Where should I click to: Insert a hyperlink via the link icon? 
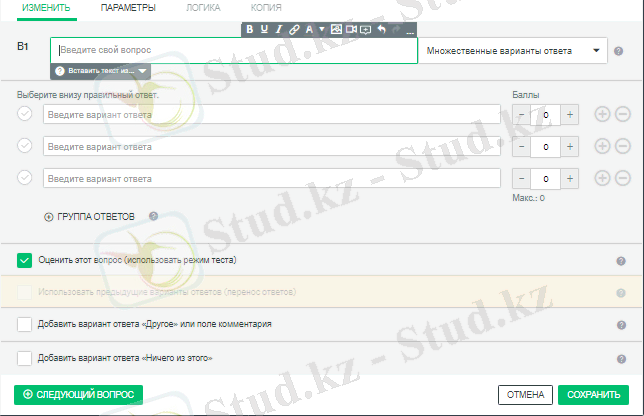tap(294, 30)
